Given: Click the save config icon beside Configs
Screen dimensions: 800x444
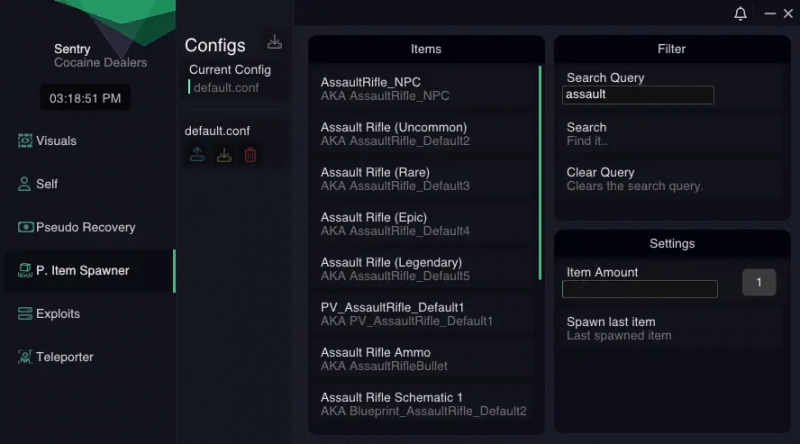Looking at the screenshot, I should [x=275, y=43].
